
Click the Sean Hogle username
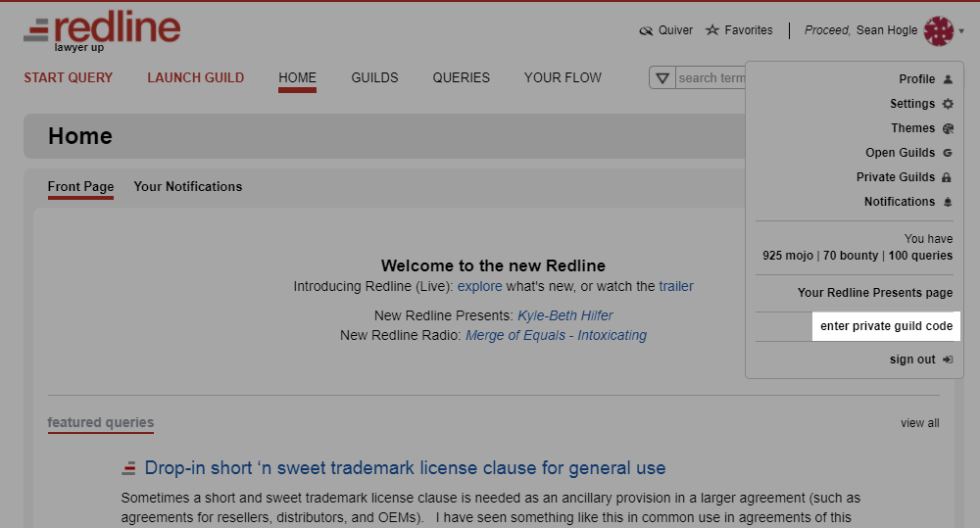coord(886,30)
